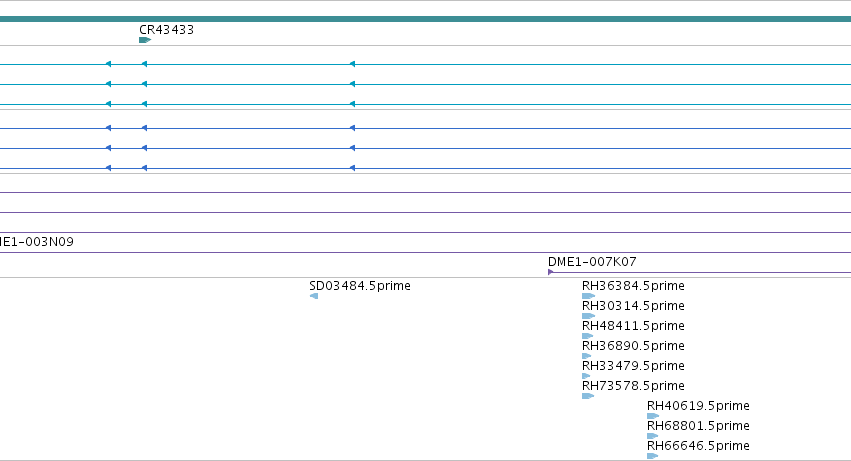Click the RH73578.5prime label

[633, 386]
